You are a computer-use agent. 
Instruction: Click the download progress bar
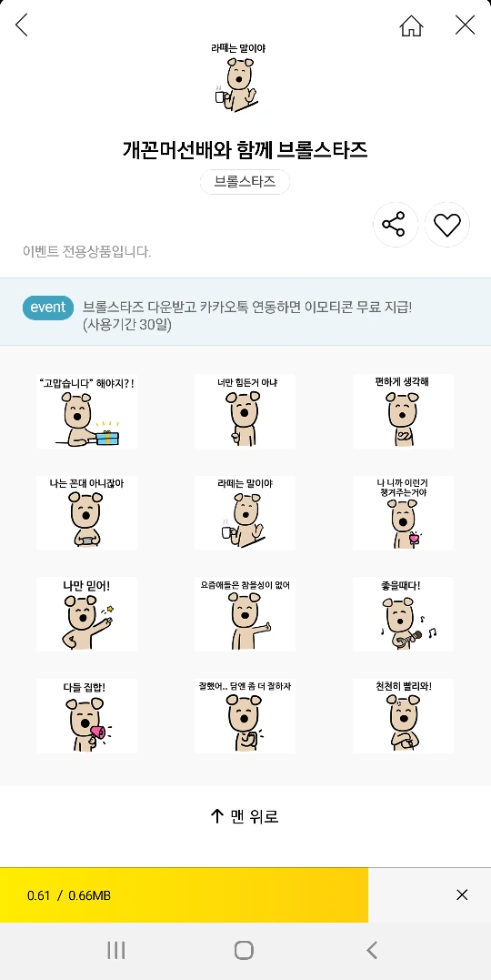pos(185,895)
